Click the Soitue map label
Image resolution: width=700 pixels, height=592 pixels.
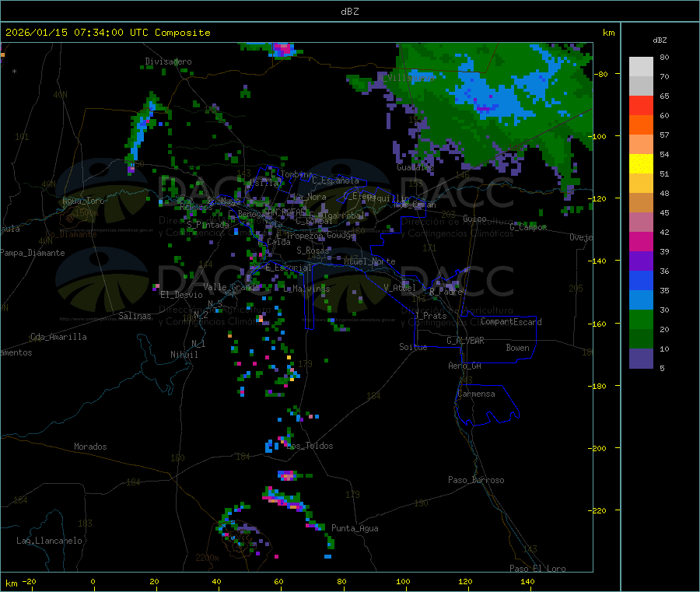tap(413, 347)
